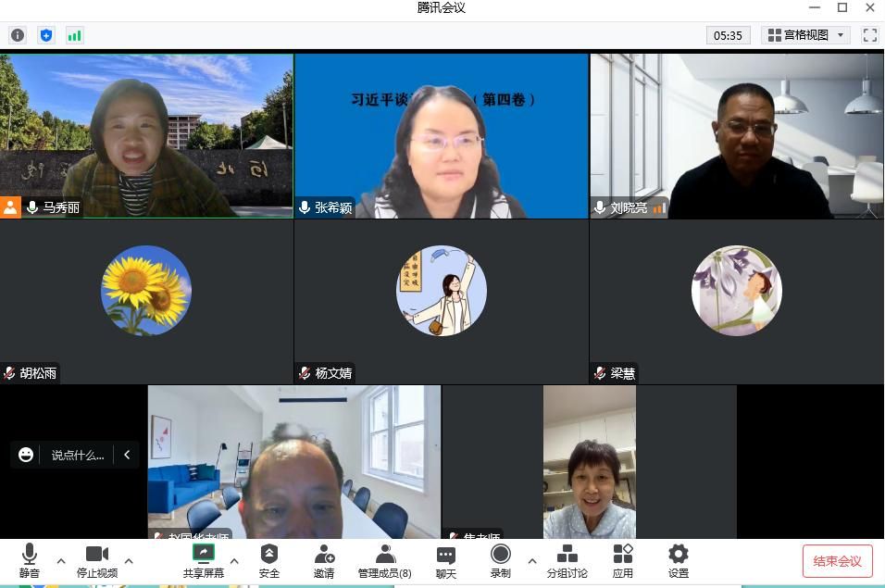Open the meeting info icon
Screen dimensions: 885x588
pyautogui.click(x=18, y=35)
